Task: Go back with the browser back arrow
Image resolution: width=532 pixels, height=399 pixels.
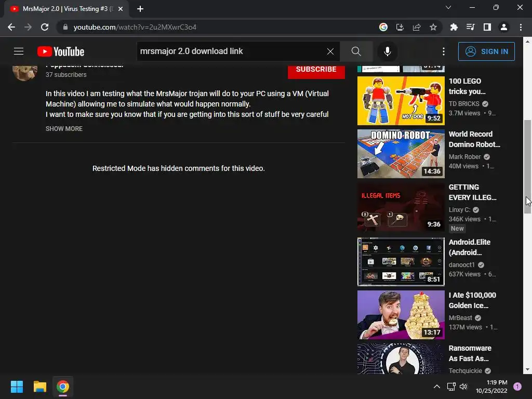Action: click(11, 27)
